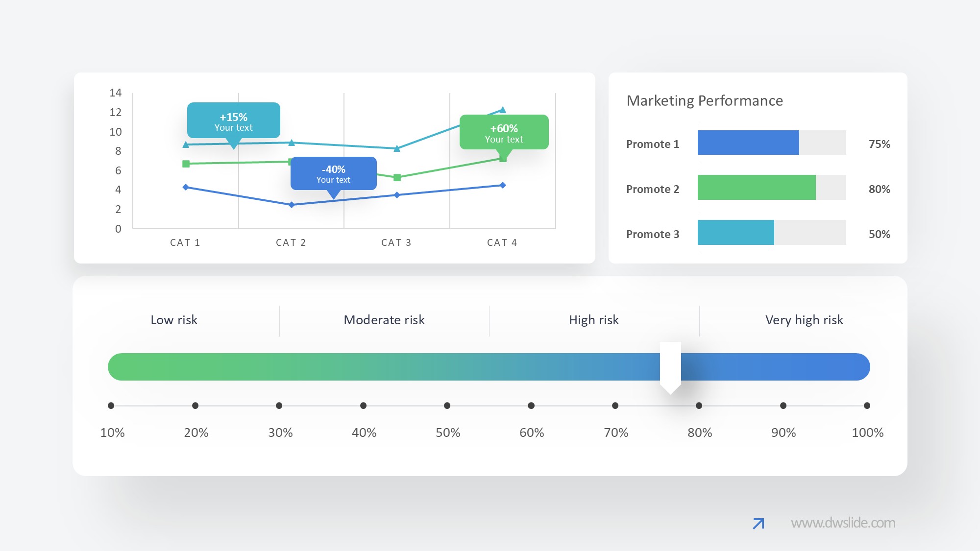Click the 10% dot on risk scale
The height and width of the screenshot is (551, 980).
click(x=111, y=406)
